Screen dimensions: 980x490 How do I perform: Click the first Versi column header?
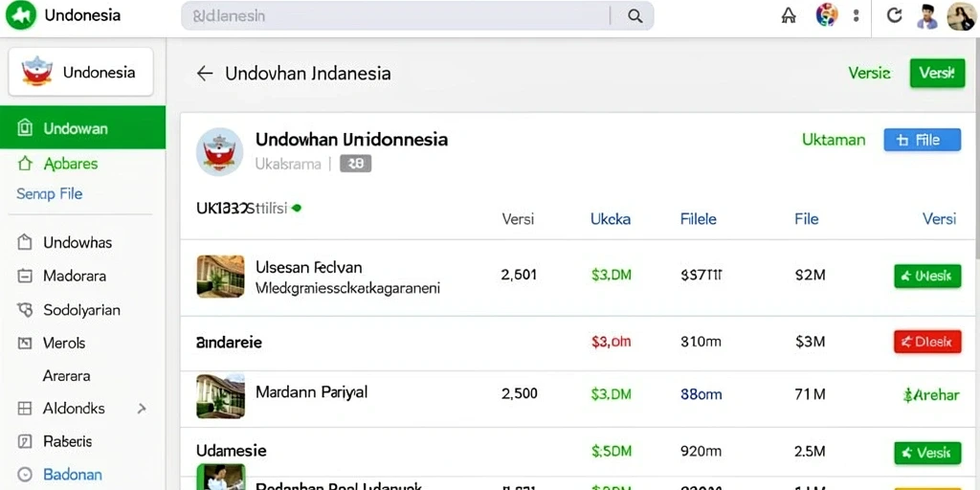tap(518, 219)
